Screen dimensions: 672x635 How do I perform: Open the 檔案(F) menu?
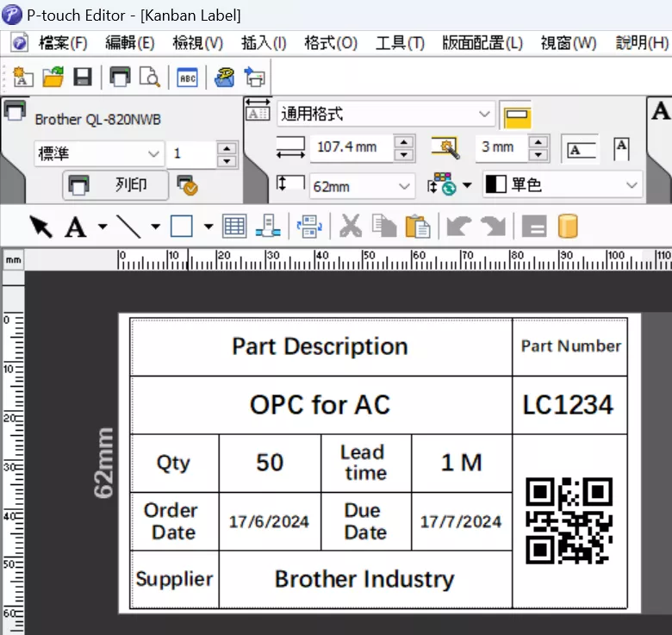62,43
